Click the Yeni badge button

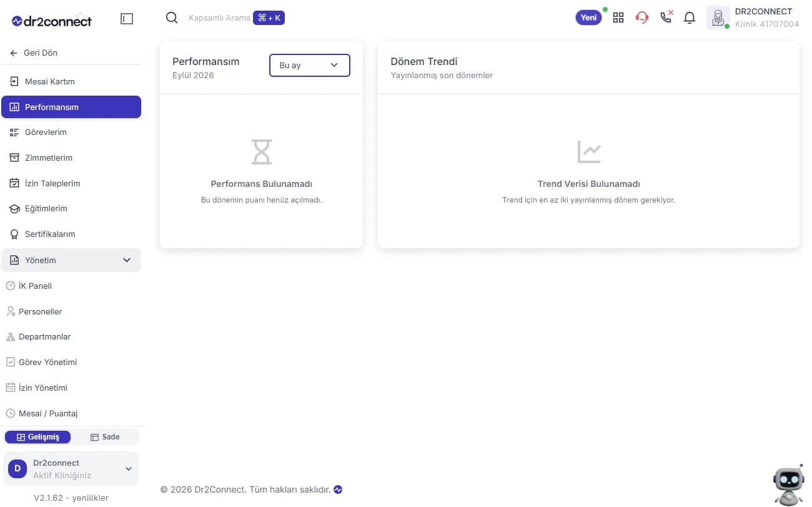pos(589,18)
